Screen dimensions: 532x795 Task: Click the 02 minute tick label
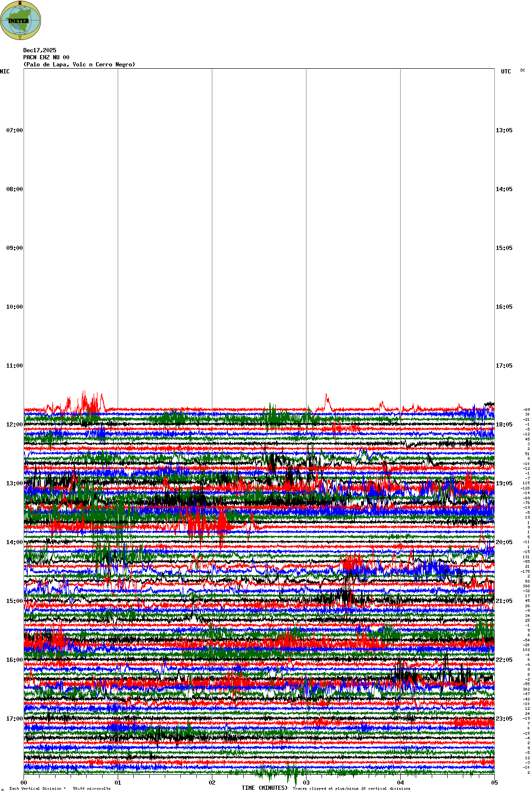[x=212, y=783]
